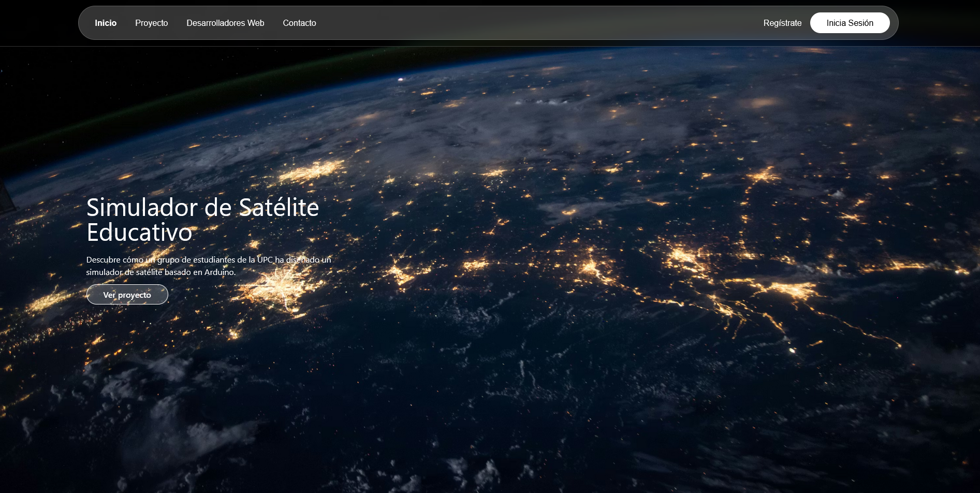Click the Regístrate link

[x=782, y=23]
